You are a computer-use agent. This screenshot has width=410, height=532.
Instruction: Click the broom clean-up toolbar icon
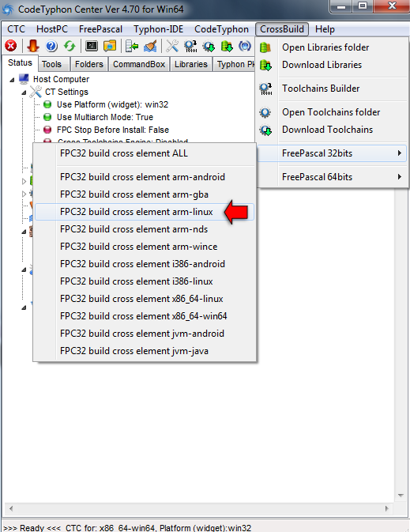click(150, 46)
